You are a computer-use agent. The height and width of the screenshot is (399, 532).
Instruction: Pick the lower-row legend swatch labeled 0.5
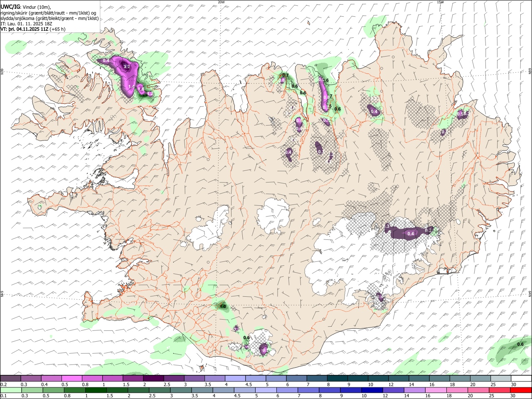tap(53, 390)
